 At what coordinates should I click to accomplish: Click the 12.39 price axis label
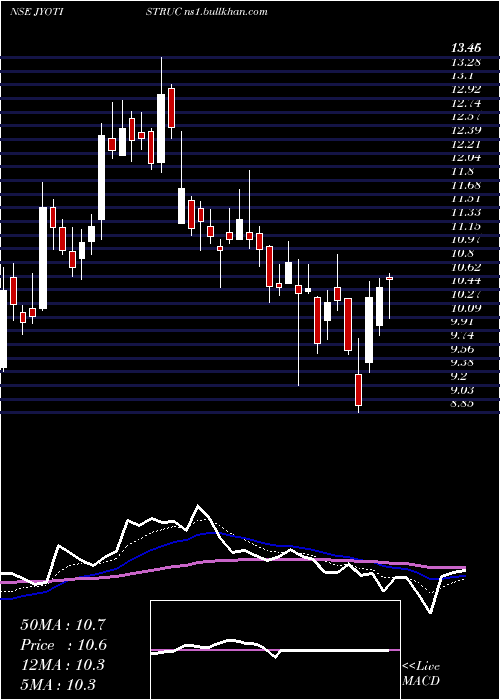click(467, 130)
